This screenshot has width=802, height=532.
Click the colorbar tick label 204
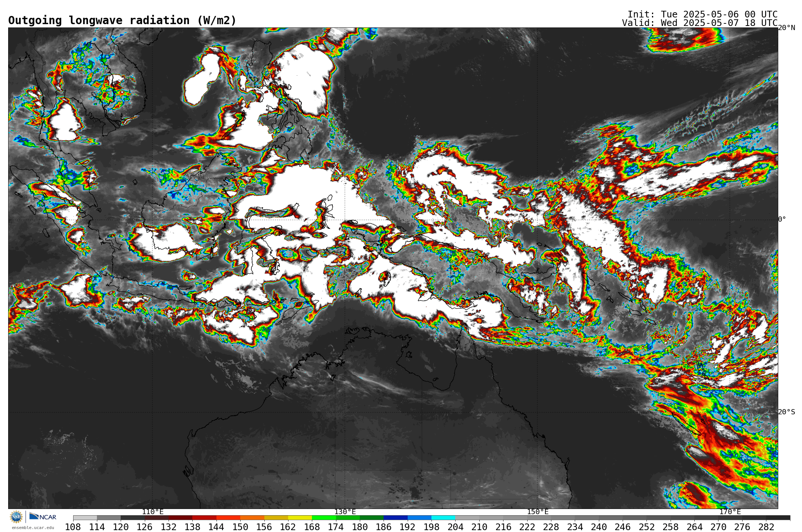(455, 527)
